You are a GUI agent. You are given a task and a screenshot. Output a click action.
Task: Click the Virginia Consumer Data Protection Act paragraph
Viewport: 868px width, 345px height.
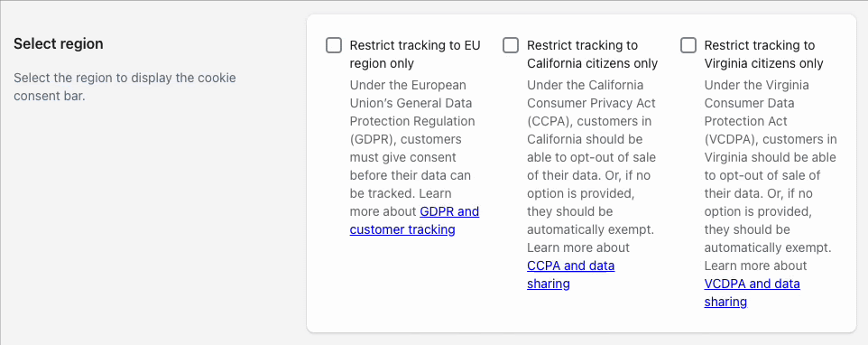point(771,193)
